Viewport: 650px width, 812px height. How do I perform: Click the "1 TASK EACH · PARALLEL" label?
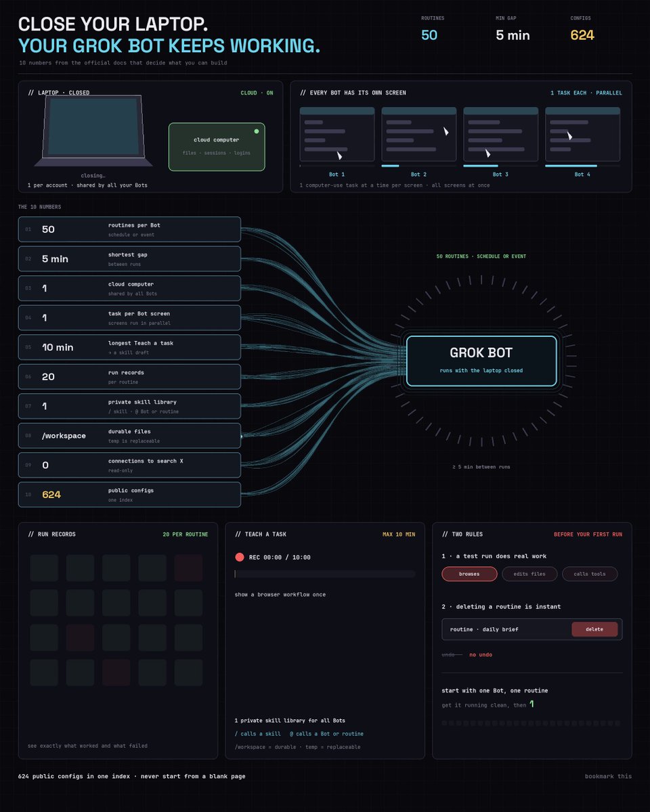pos(586,93)
